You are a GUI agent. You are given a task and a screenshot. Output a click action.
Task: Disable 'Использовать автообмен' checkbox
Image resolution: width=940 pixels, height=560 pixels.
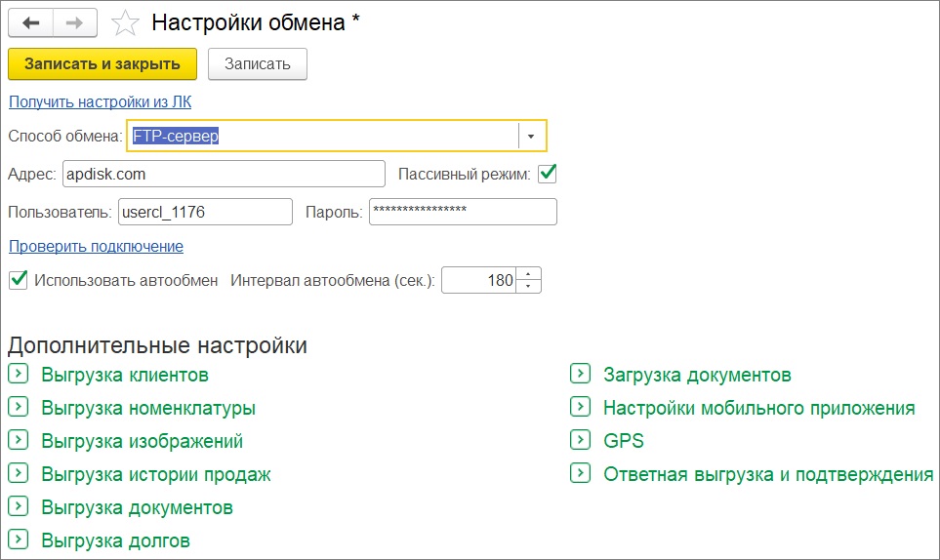click(19, 280)
